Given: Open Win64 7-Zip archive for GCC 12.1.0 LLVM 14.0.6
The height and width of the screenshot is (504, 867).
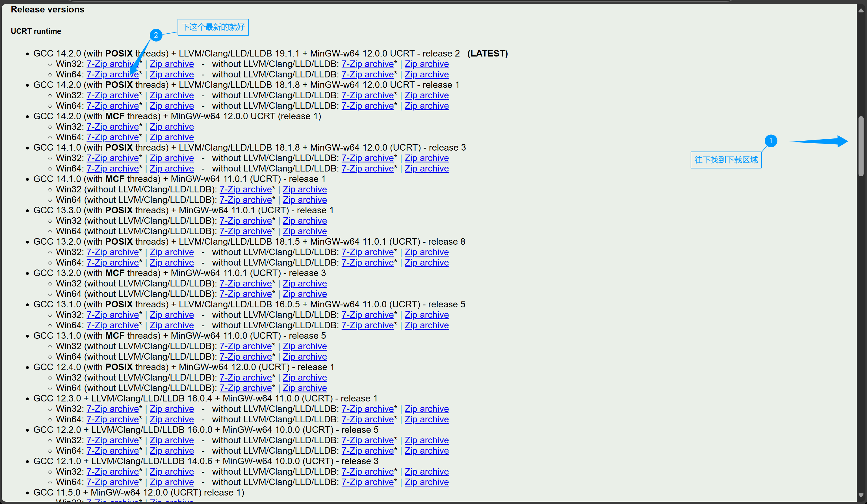Looking at the screenshot, I should tap(112, 482).
